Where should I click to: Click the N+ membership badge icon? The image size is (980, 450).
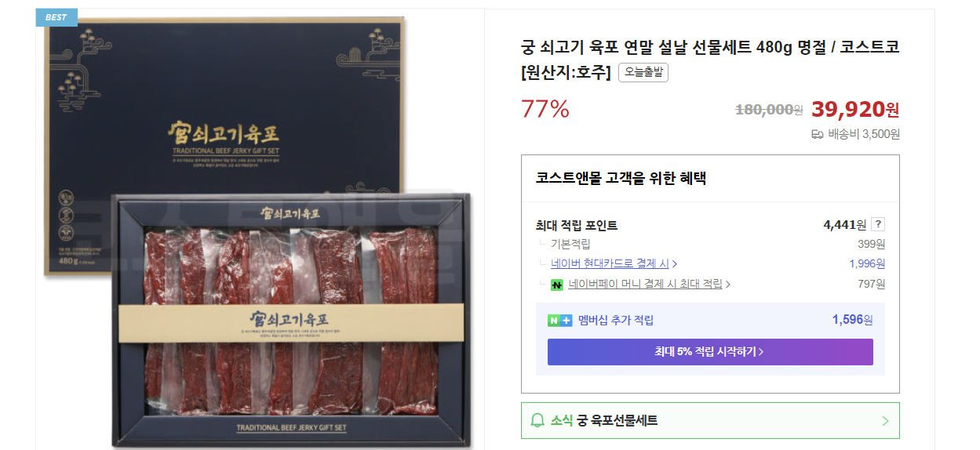(x=559, y=320)
